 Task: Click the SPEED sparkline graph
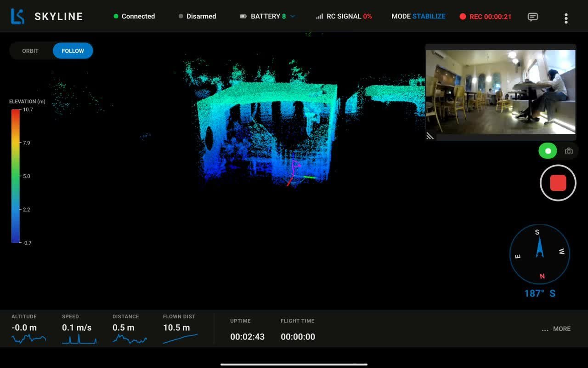click(79, 339)
